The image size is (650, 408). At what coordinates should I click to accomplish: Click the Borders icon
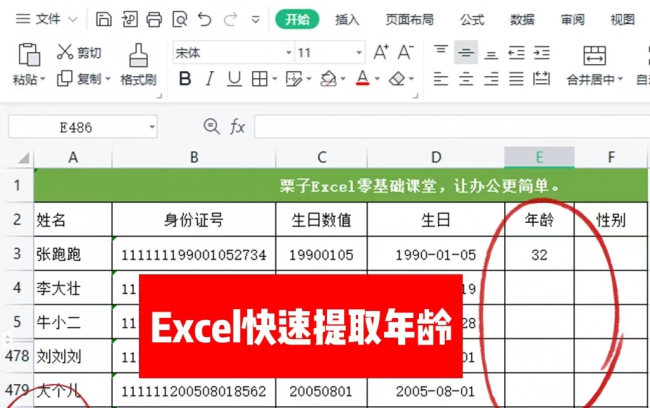point(260,78)
